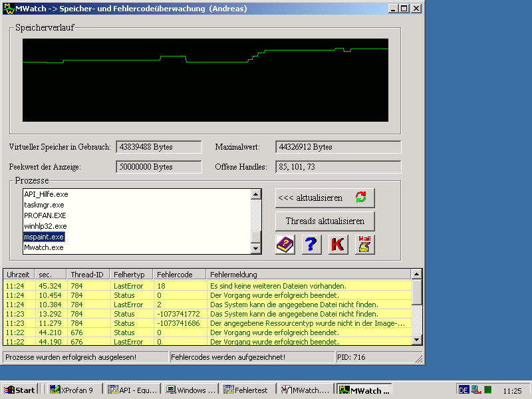This screenshot has width=532, height=399.
Task: Switch to MWatch.... paint taskbar item
Action: (306, 390)
